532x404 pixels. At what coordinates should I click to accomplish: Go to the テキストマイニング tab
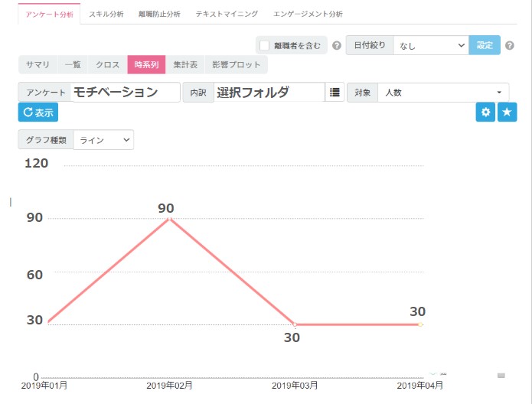coord(227,15)
